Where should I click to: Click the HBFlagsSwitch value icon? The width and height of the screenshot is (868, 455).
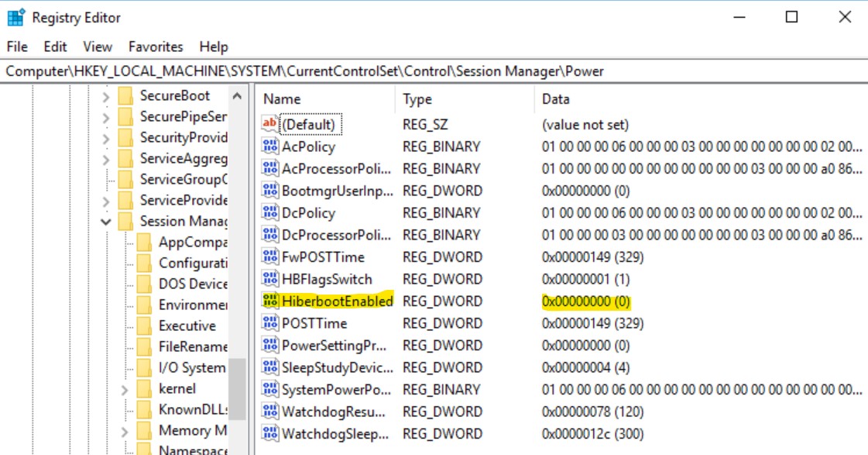269,279
